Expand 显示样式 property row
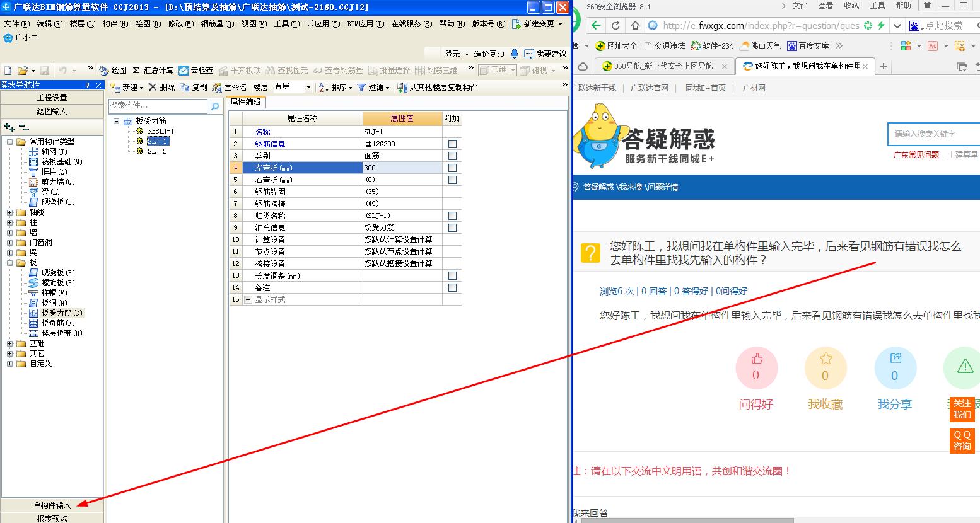 (248, 300)
